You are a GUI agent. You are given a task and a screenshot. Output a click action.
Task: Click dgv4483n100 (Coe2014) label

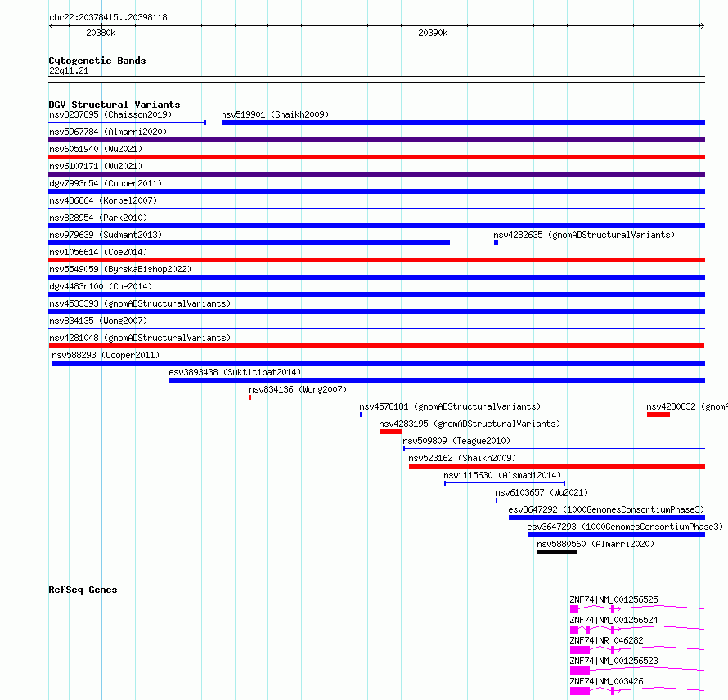pyautogui.click(x=101, y=286)
